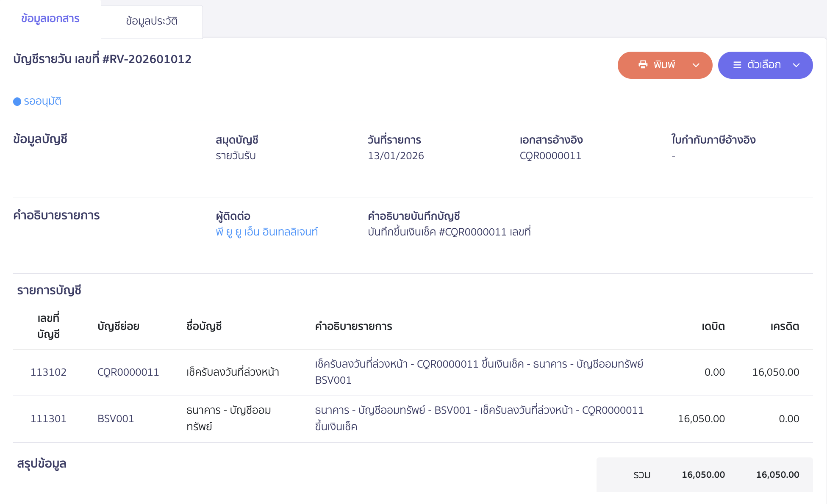Select the ข้อมูลเอกสาร tab
Screen dimensions: 827x504
(50, 19)
